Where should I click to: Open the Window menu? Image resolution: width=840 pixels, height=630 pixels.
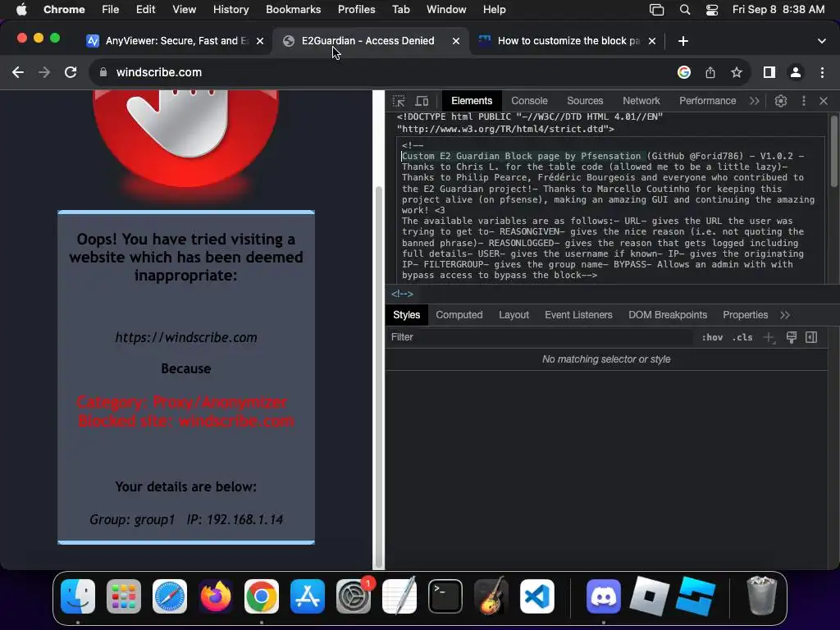tap(446, 10)
